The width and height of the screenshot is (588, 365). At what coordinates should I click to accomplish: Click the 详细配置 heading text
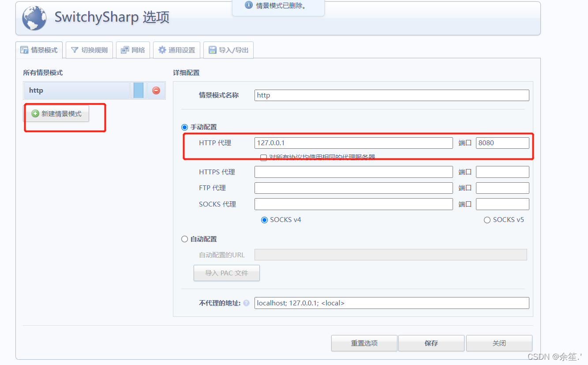coord(186,72)
